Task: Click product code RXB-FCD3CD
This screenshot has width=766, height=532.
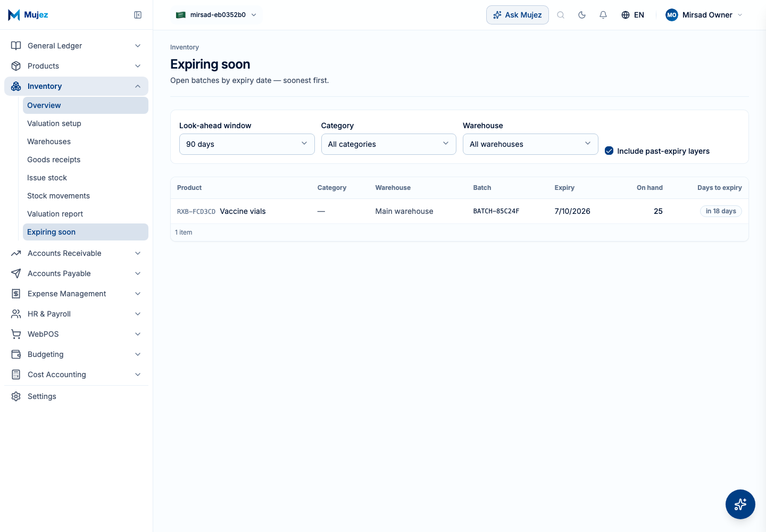Action: click(196, 212)
